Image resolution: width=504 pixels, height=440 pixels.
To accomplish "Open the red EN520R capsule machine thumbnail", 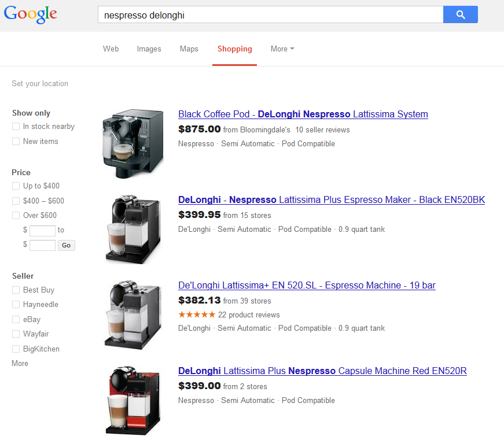I will 133,400.
